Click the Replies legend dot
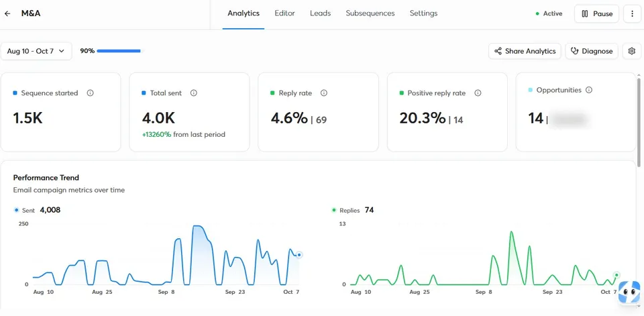The image size is (644, 316). coord(334,210)
